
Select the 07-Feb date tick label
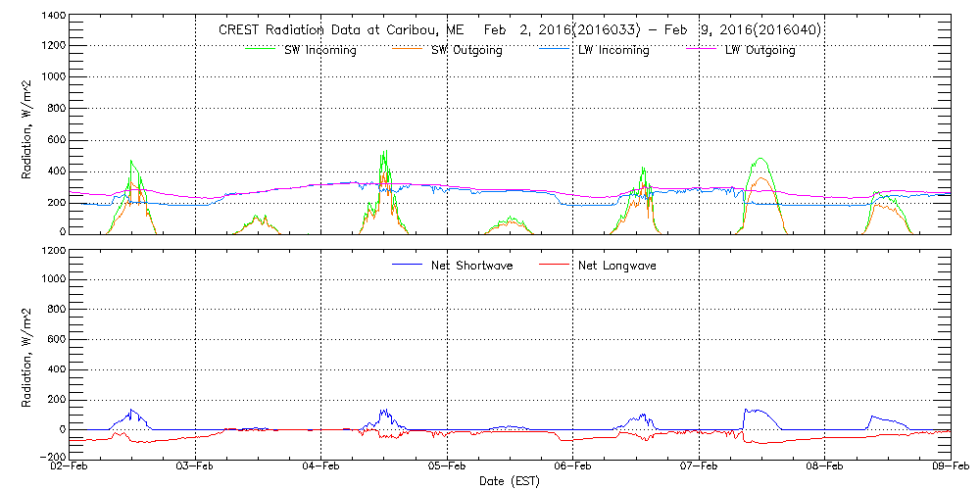pos(699,467)
